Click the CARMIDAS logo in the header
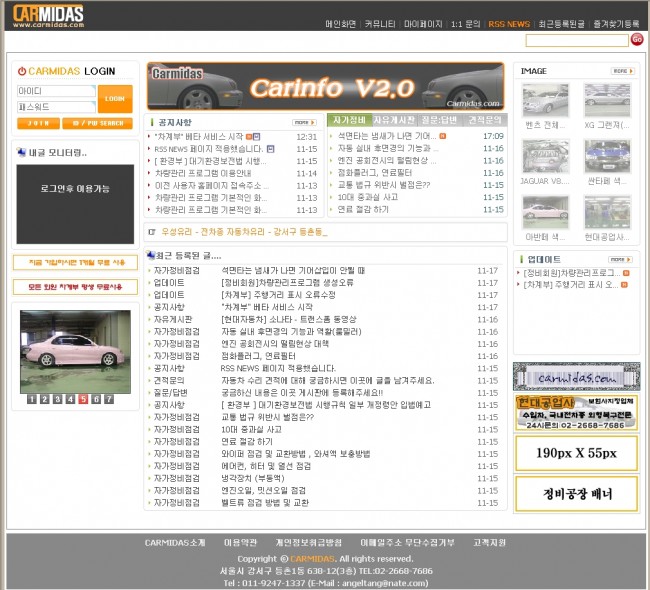The image size is (650, 590). pyautogui.click(x=48, y=15)
